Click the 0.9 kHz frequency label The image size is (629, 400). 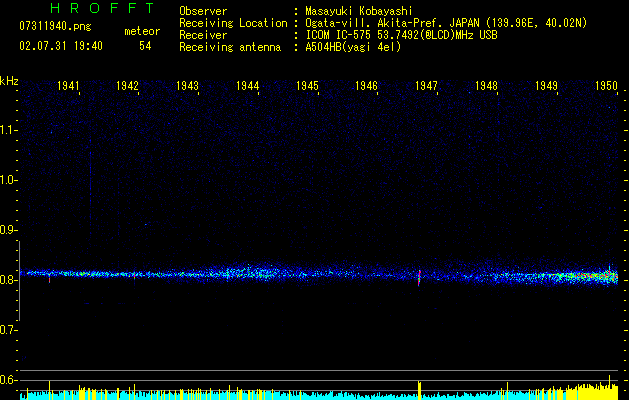8,230
